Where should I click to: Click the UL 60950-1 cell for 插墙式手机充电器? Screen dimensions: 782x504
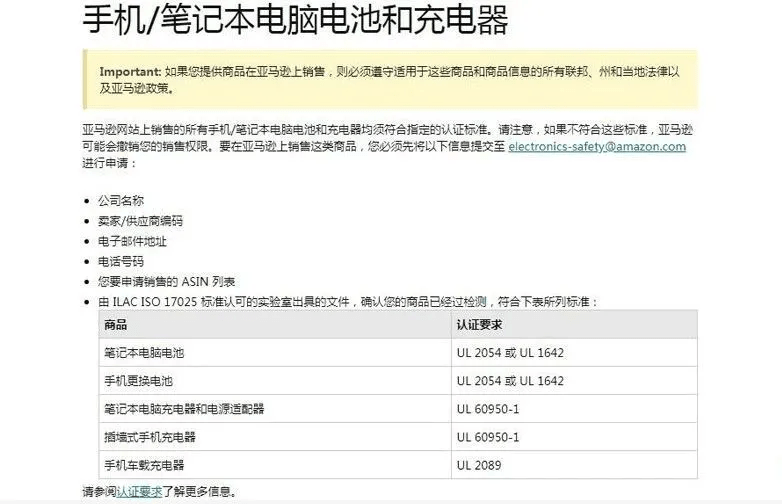574,437
